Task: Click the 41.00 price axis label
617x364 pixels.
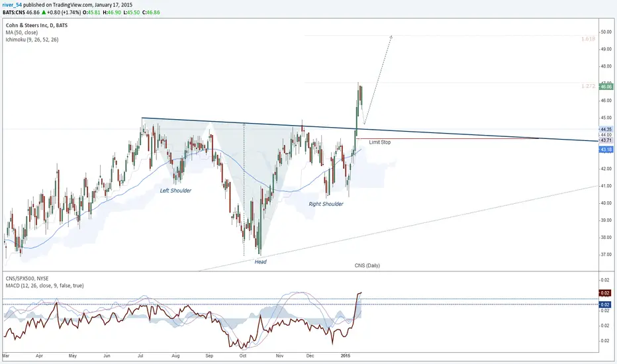Action: tap(606, 186)
